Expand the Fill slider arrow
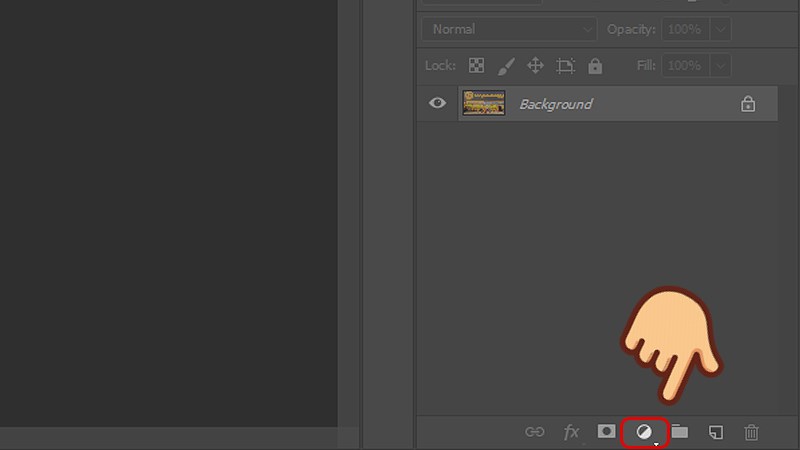800x450 pixels. (720, 66)
